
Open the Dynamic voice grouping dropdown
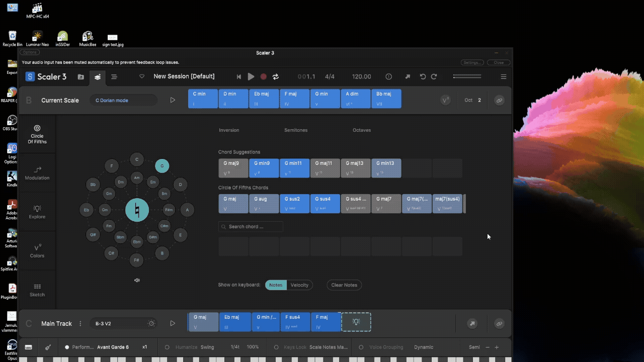tap(424, 347)
